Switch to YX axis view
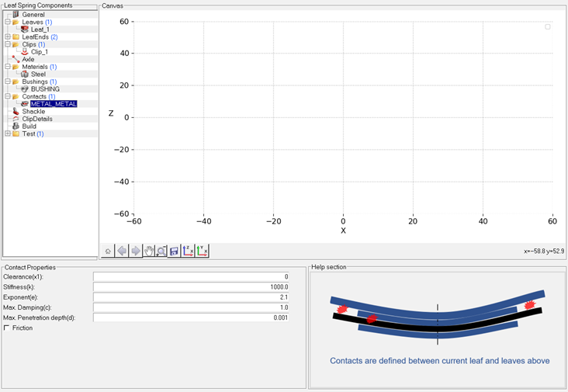 pos(202,251)
